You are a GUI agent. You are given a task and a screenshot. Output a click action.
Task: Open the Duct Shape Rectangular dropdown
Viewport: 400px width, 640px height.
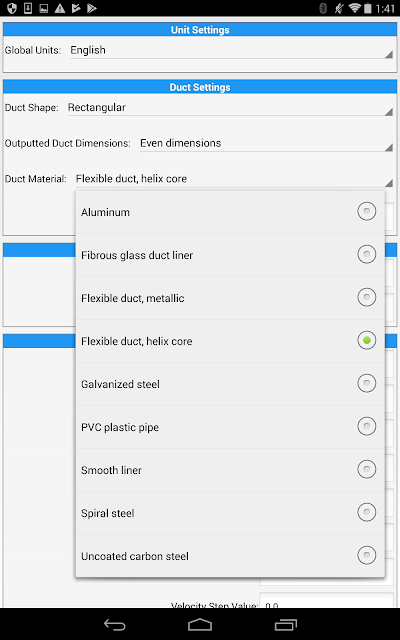(x=230, y=108)
